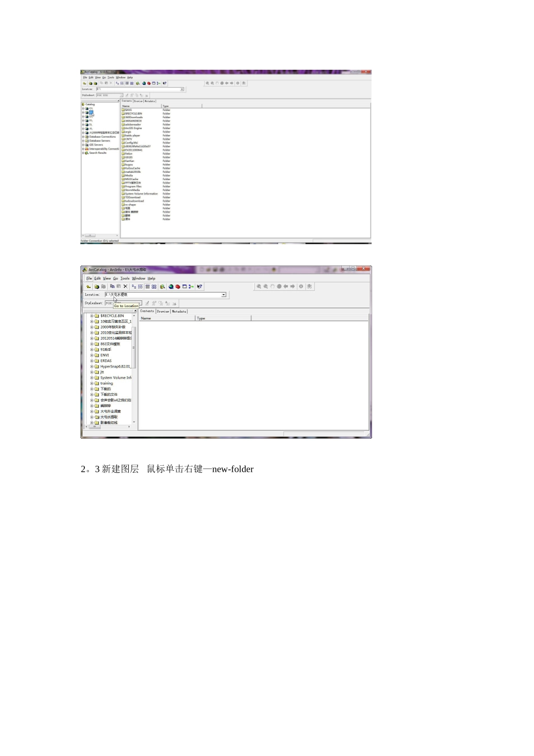Select Details view icon in lower window

click(147, 286)
